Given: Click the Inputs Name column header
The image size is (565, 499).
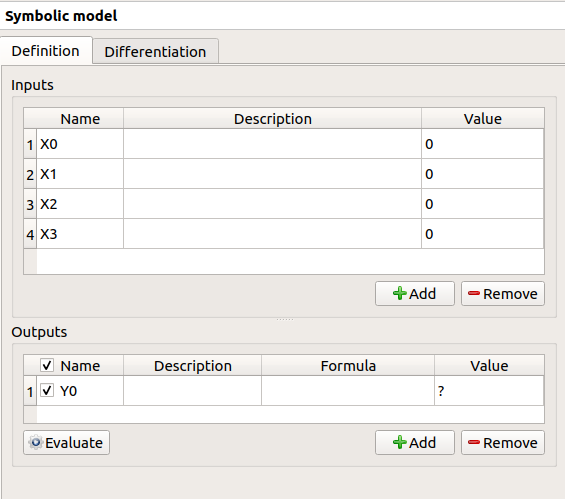Looking at the screenshot, I should click(x=80, y=119).
